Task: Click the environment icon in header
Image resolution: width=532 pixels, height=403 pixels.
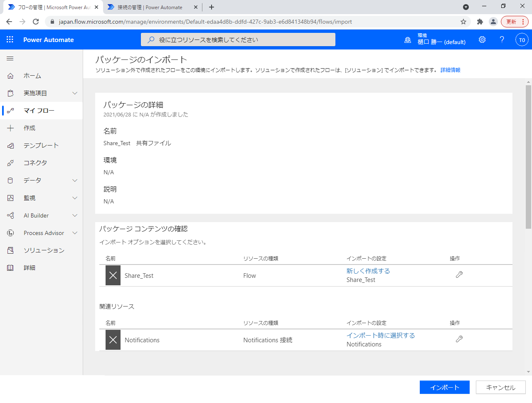Action: (408, 40)
